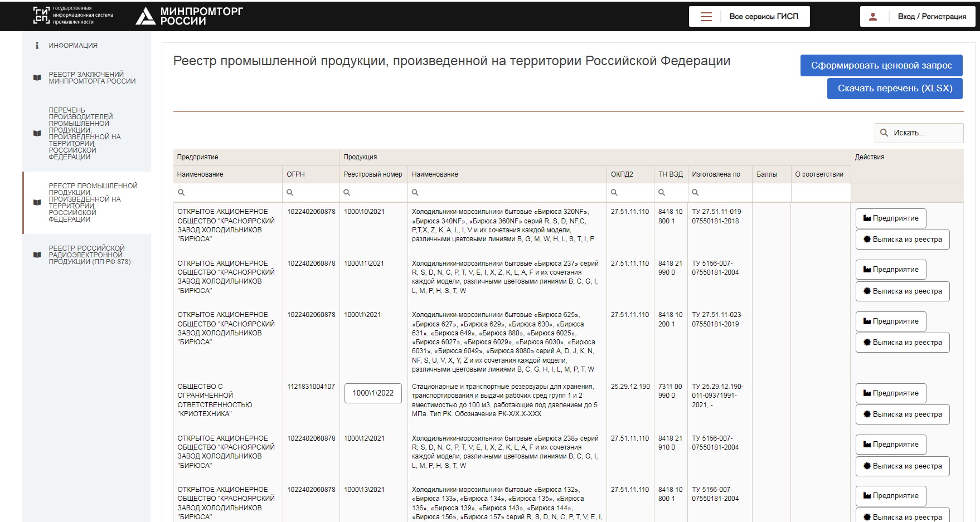This screenshot has height=522, width=980.
Task: Click the book icon beside Реестр заключений
Action: click(x=37, y=78)
